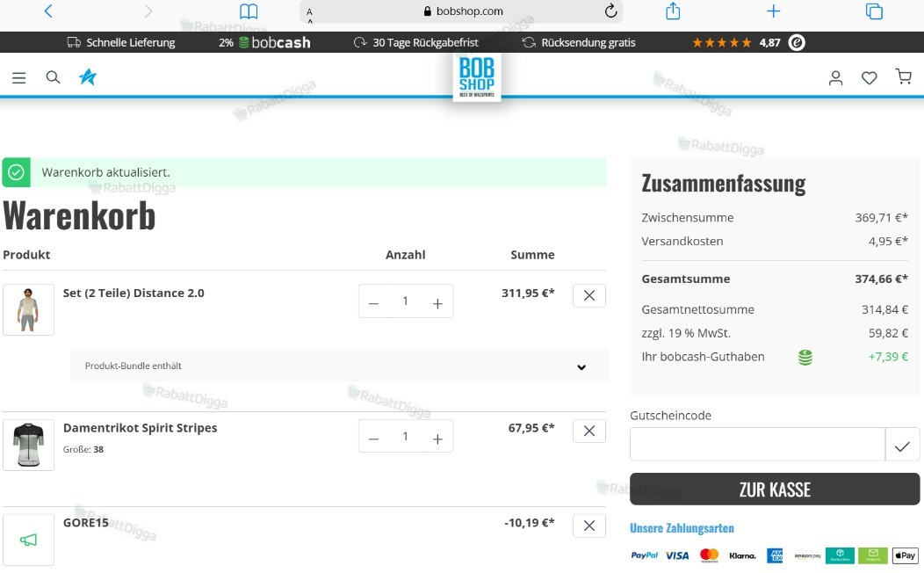The image size is (924, 573).
Task: Open the search icon
Action: [53, 77]
